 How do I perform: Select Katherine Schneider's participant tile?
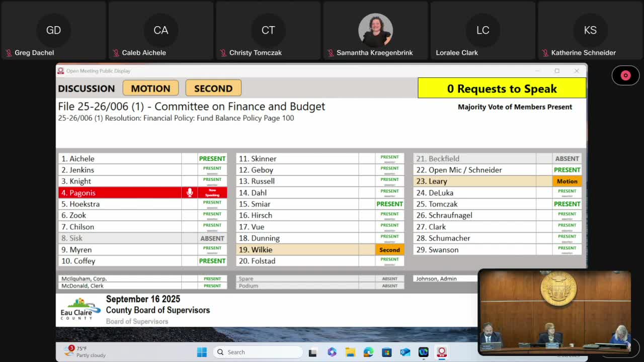(x=590, y=31)
